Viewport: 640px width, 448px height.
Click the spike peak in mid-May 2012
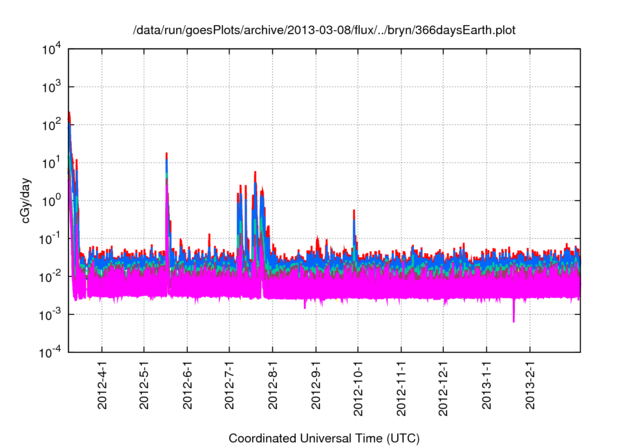166,155
